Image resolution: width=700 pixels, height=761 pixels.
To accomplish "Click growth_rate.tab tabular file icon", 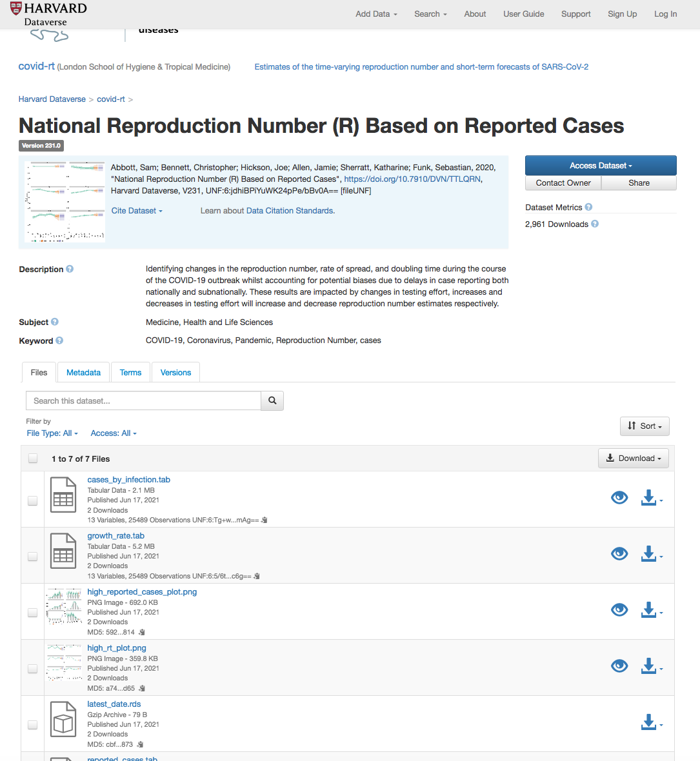I will point(63,551).
